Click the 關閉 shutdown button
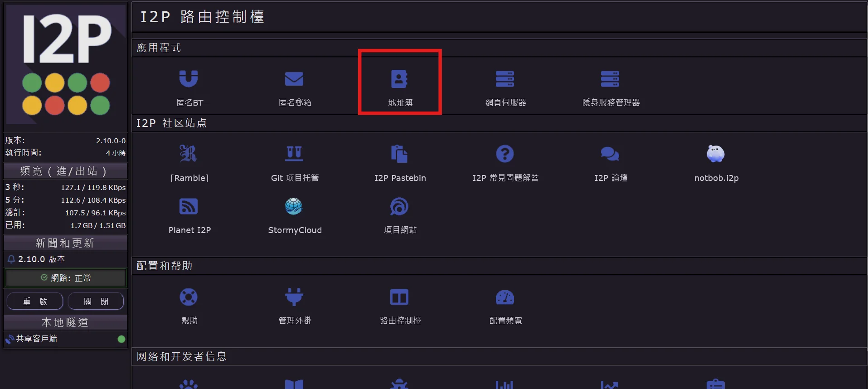 [x=96, y=301]
